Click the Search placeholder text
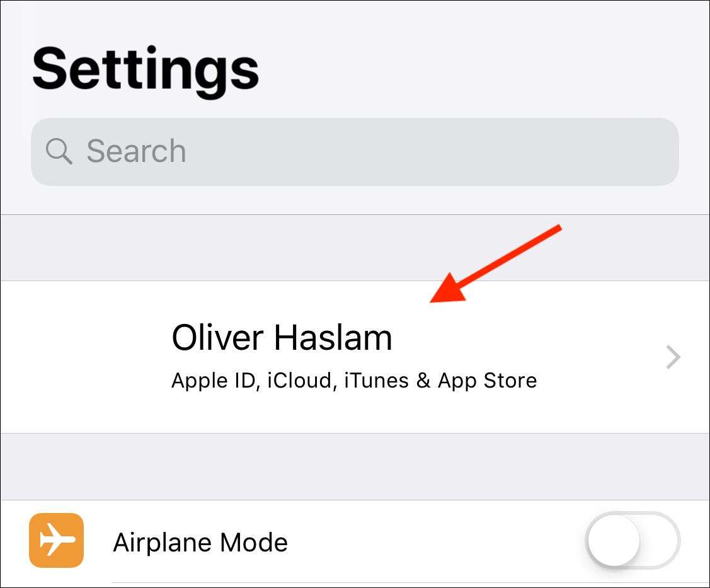 (136, 151)
